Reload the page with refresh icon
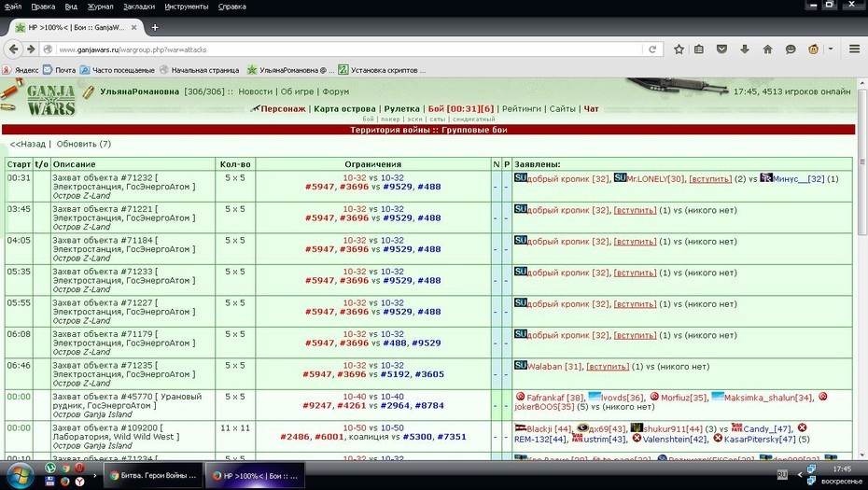This screenshot has height=490, width=868. coord(652,49)
